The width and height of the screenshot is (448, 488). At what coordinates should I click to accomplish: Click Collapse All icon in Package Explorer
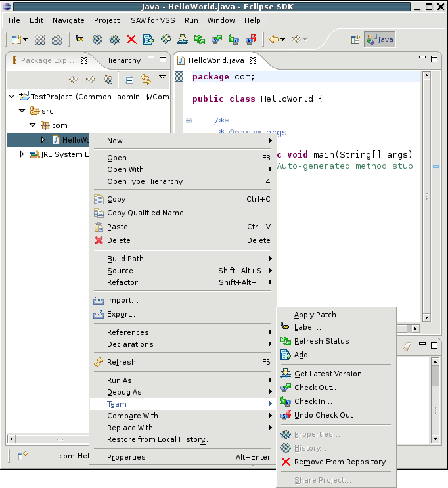click(x=129, y=79)
